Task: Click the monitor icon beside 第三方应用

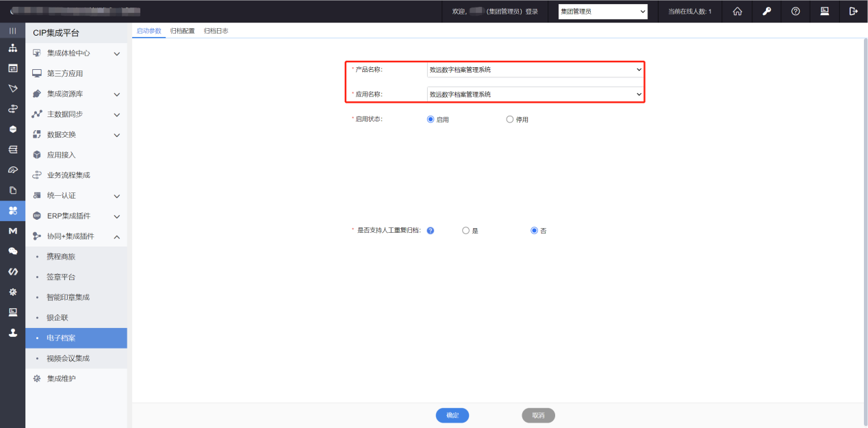Action: click(37, 73)
